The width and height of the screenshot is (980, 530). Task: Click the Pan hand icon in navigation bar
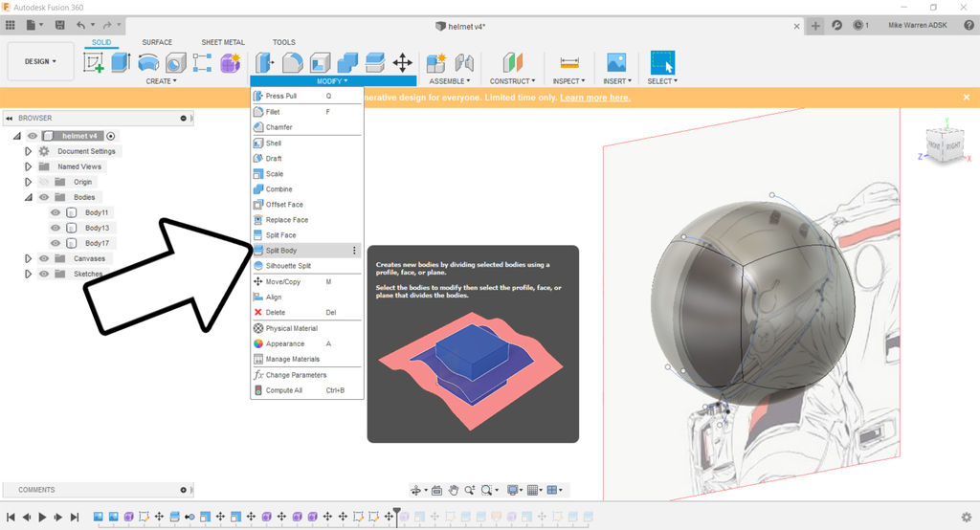[x=453, y=490]
